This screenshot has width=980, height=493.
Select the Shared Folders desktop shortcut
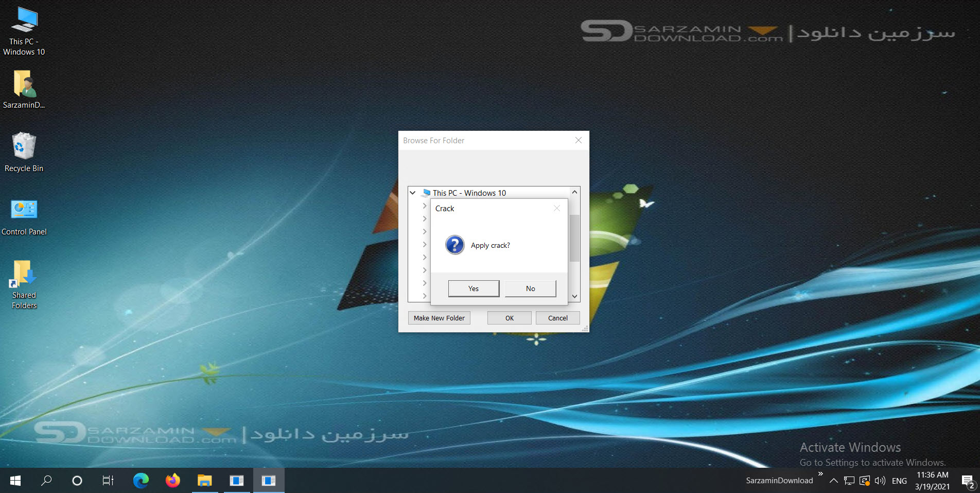24,284
